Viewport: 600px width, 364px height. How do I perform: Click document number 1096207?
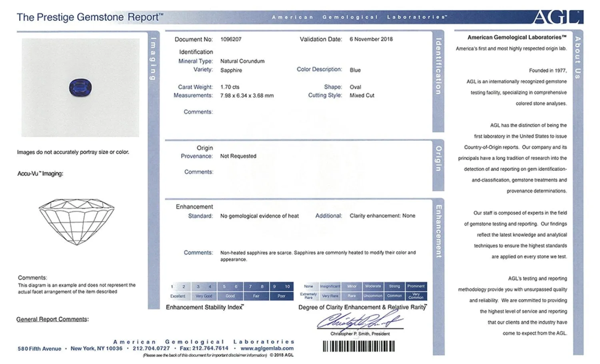click(231, 39)
